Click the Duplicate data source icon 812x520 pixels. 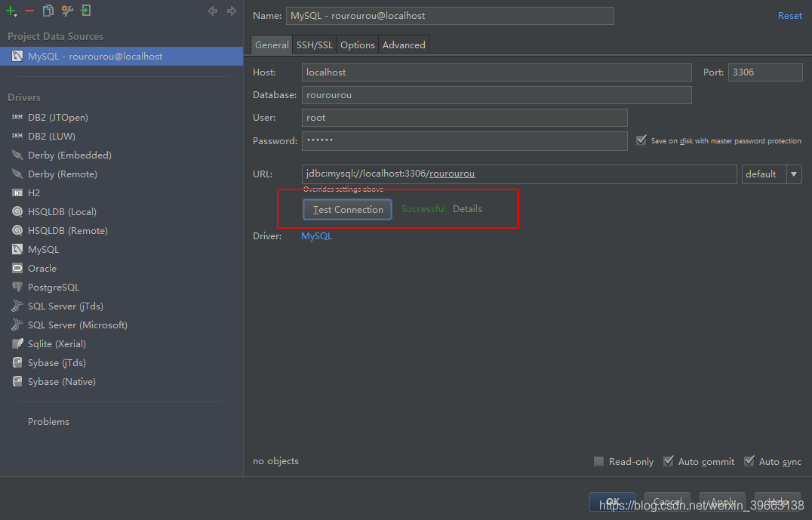[48, 11]
